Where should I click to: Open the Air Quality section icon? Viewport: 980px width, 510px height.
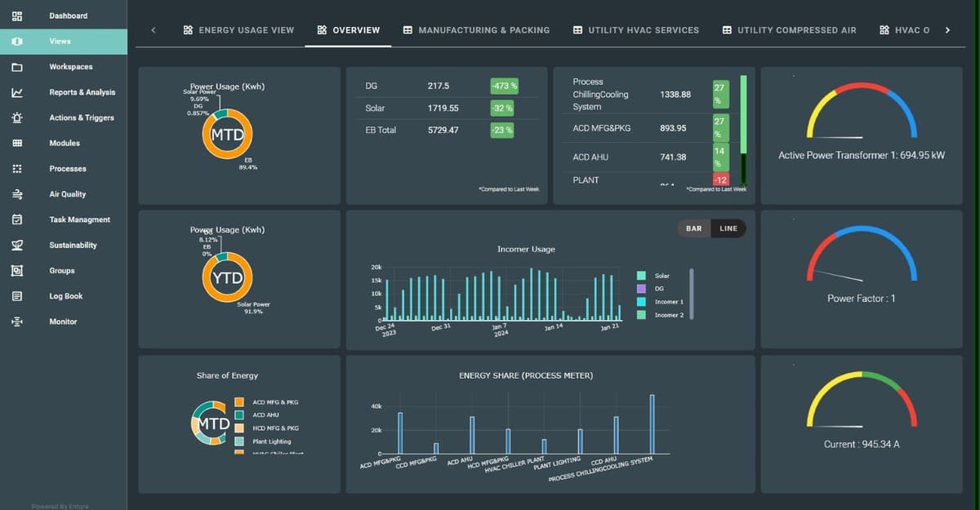19,194
